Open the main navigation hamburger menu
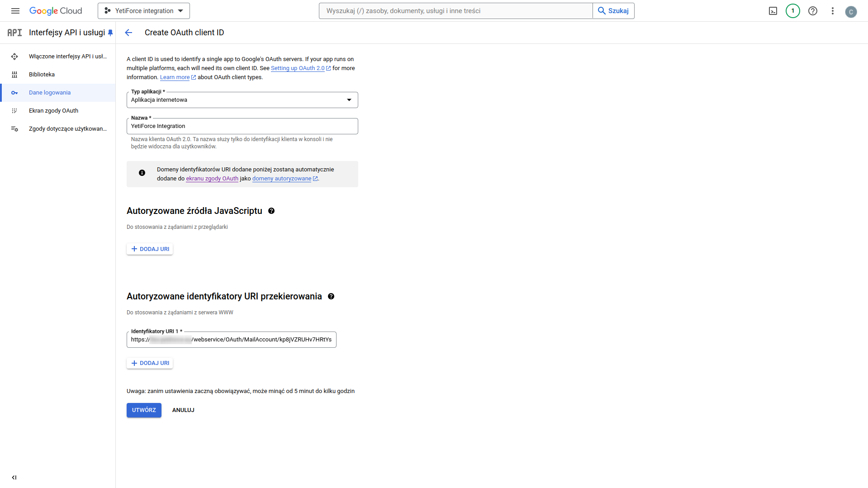This screenshot has width=868, height=488. click(x=15, y=11)
